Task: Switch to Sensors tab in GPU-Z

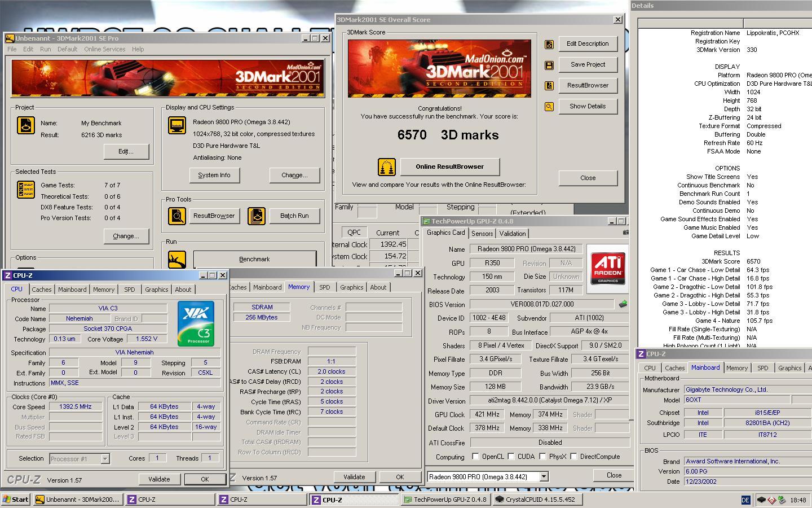Action: point(482,234)
